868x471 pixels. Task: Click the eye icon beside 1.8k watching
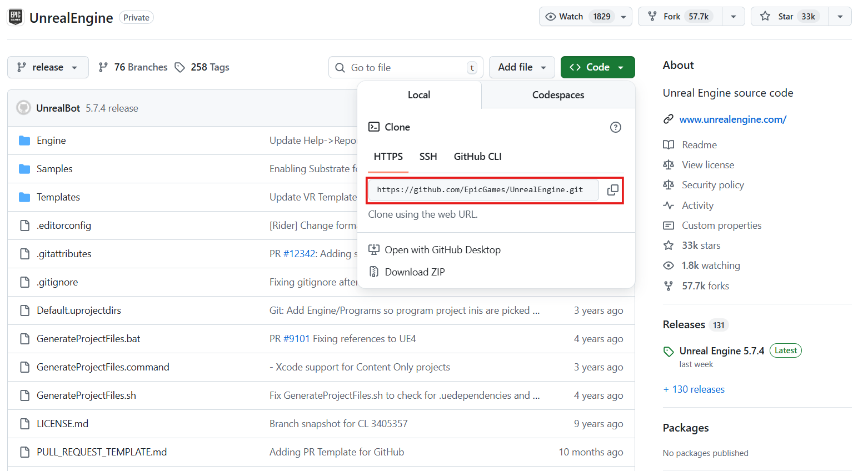click(x=669, y=265)
